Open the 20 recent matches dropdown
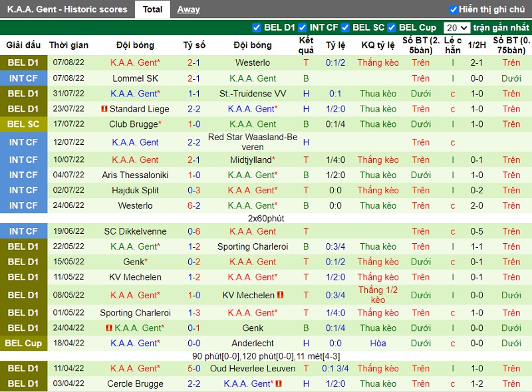The image size is (532, 392). point(458,28)
